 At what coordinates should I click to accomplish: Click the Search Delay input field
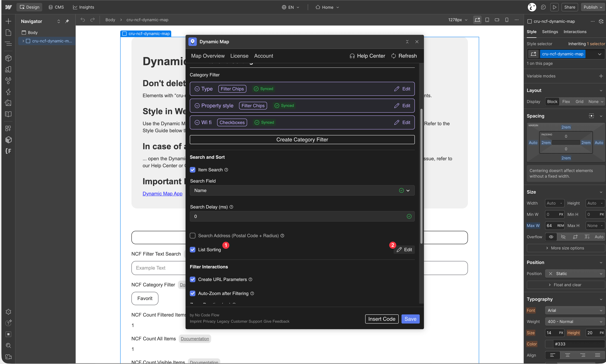point(302,216)
